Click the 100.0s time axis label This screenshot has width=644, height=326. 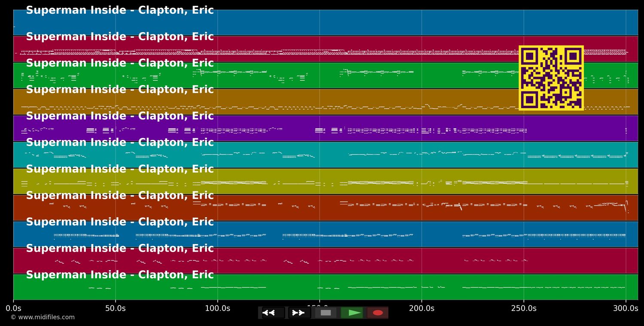217,308
